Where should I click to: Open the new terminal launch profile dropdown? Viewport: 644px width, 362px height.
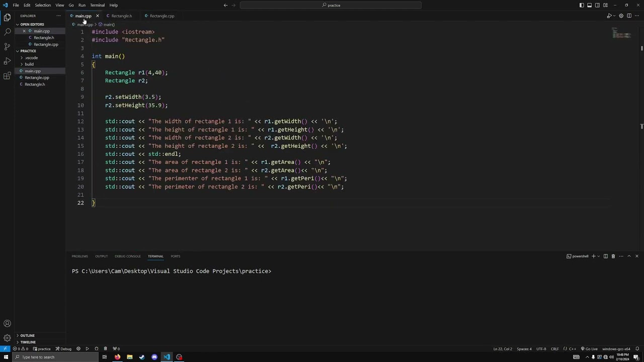(599, 256)
